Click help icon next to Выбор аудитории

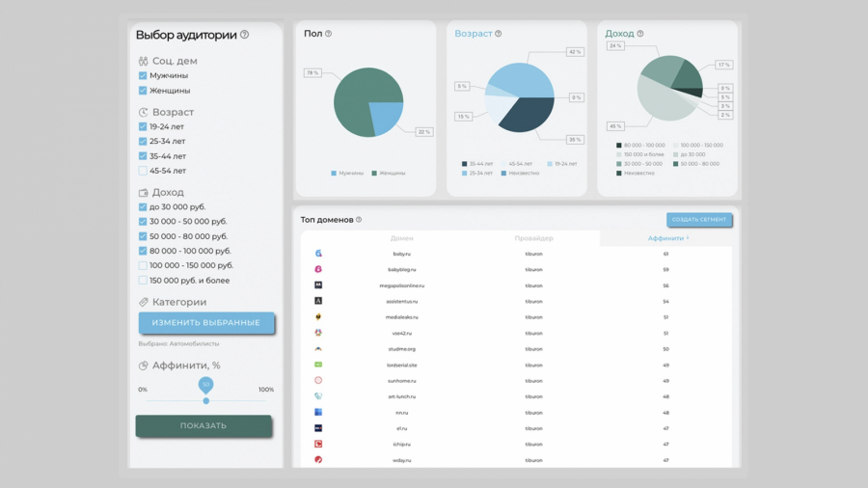coord(244,35)
